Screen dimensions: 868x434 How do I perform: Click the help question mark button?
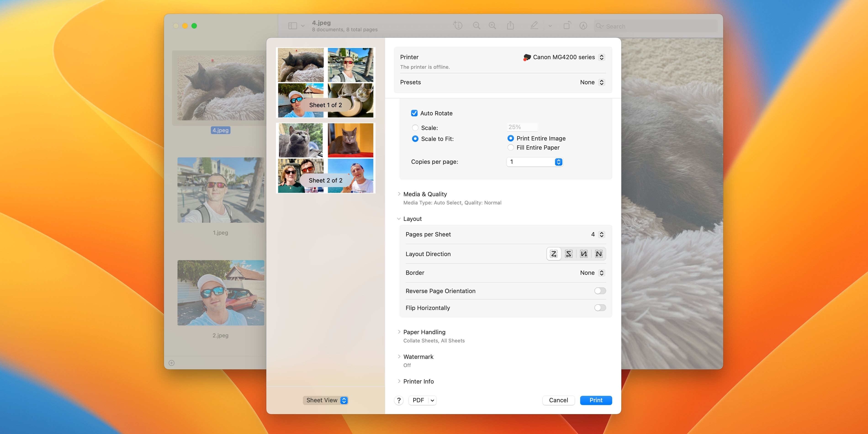click(399, 400)
